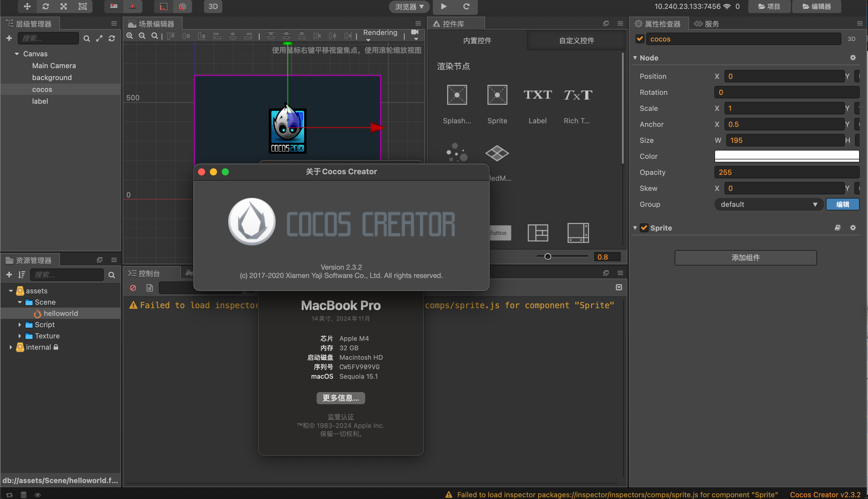
Task: Collapse the Scene folder in assets
Action: point(20,302)
